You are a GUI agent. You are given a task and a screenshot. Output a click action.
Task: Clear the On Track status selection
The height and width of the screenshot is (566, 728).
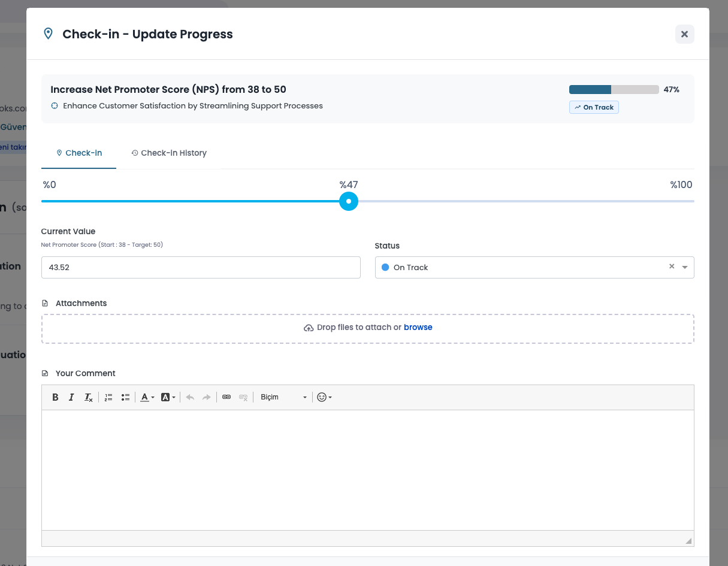point(672,267)
